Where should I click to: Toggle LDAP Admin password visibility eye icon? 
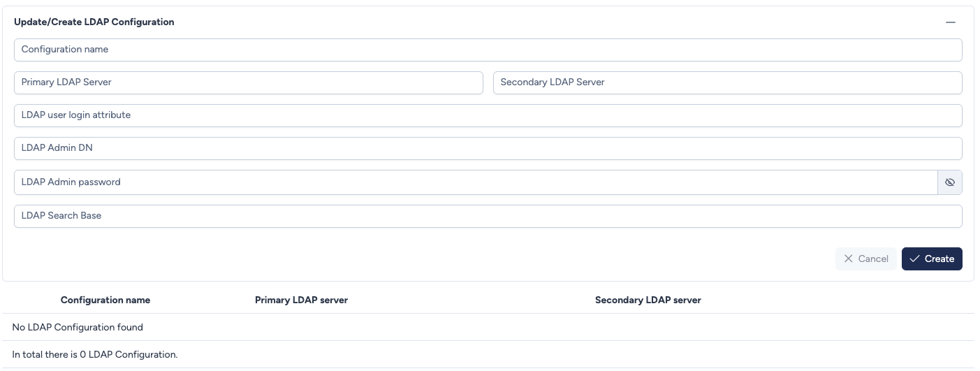pos(949,182)
